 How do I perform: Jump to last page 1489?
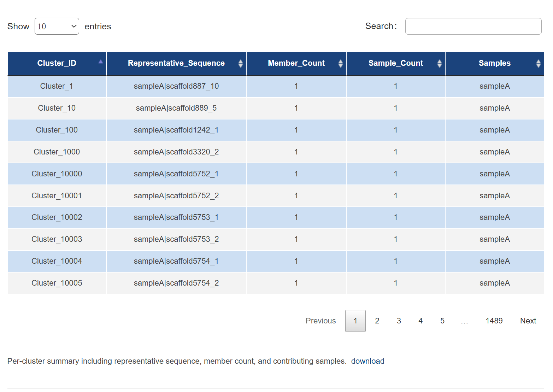point(494,321)
